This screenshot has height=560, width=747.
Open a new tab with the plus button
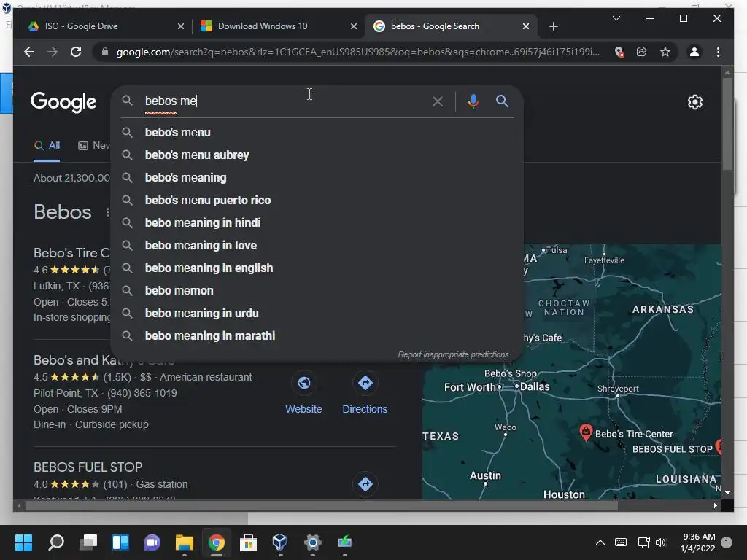[x=553, y=26]
